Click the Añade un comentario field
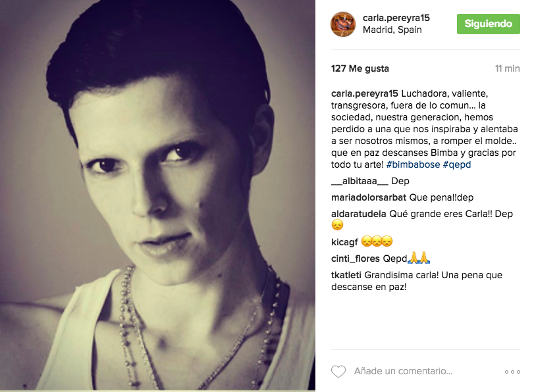The image size is (534, 392). point(403,371)
